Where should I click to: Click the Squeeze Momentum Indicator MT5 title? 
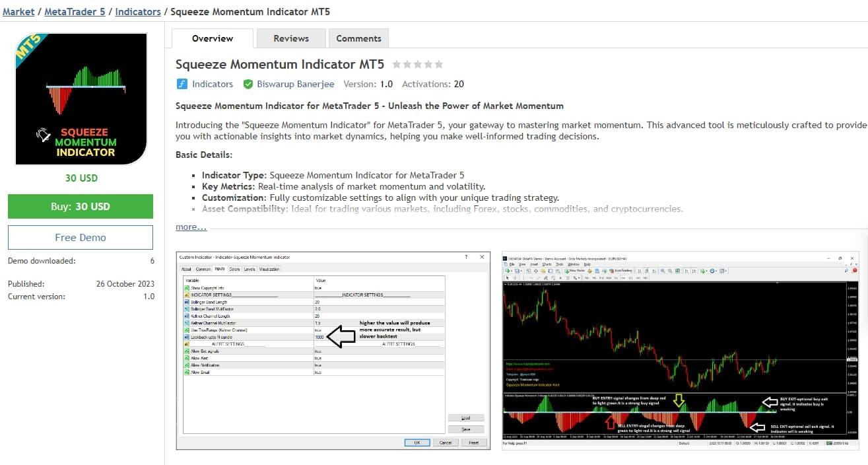[280, 64]
